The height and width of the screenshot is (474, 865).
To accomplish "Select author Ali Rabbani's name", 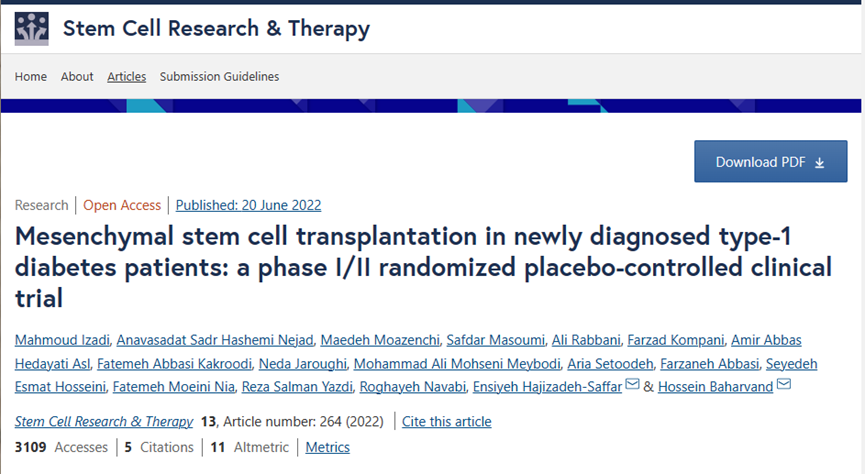I will pyautogui.click(x=581, y=341).
